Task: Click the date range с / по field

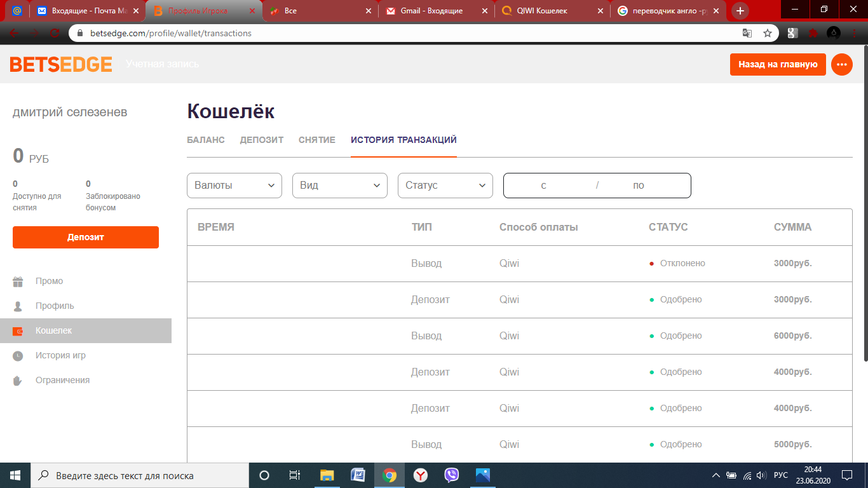Action: pyautogui.click(x=597, y=186)
